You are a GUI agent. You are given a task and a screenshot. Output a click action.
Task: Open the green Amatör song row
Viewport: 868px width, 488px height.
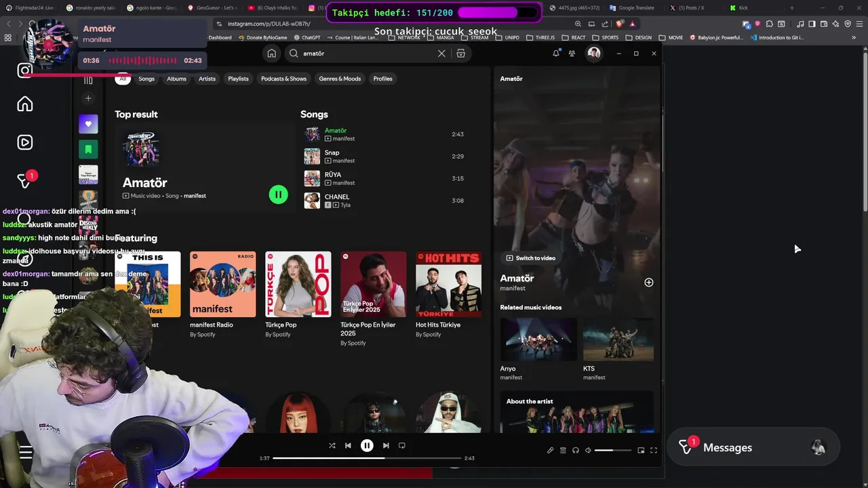pos(384,134)
